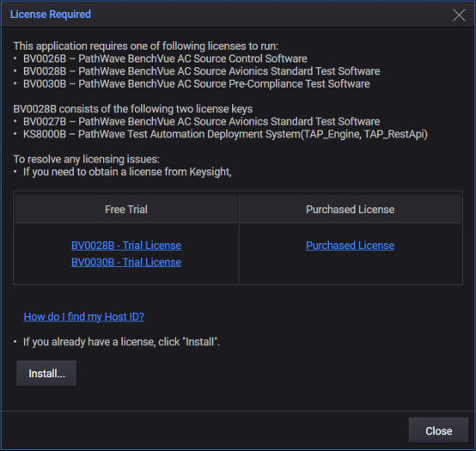Viewport: 476px width, 451px height.
Task: Click the KS8000B Test Automation Deployment System line
Action: [225, 134]
